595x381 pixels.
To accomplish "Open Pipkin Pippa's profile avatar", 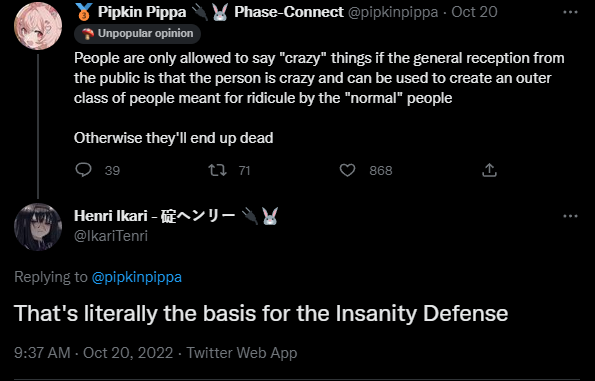I will [x=38, y=26].
